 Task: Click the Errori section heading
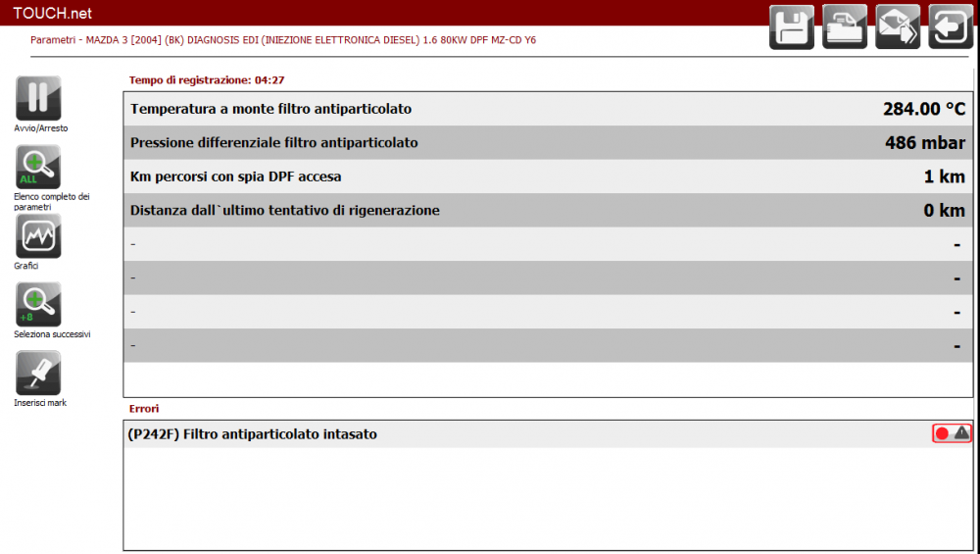coord(144,408)
